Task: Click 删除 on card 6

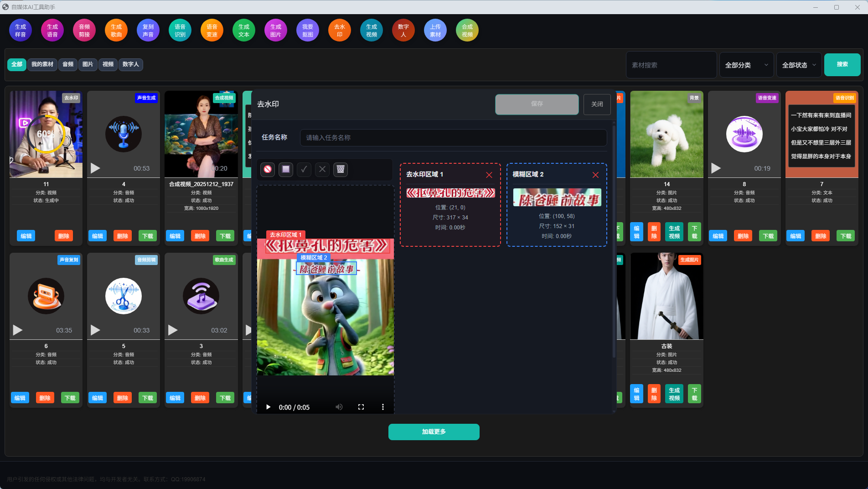Action: [45, 398]
